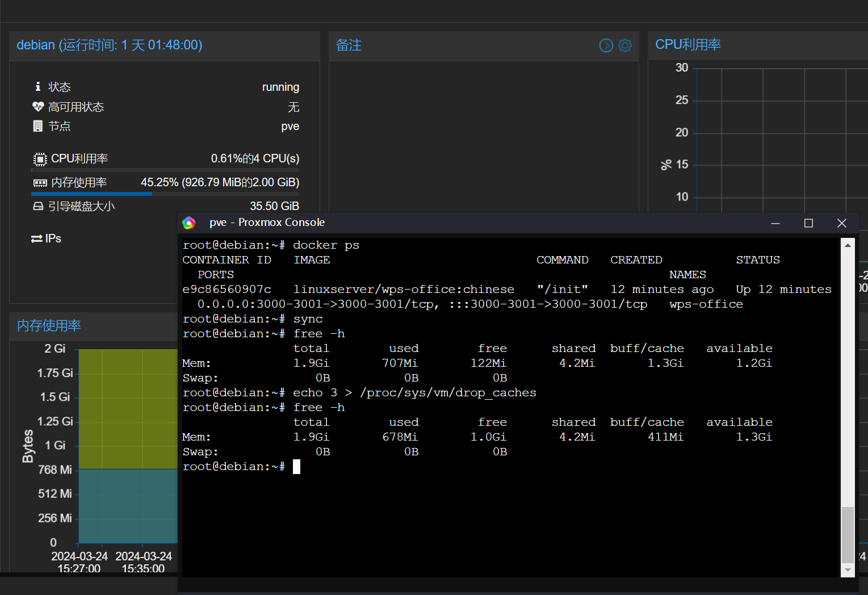Click the disk icon beside 引导磁盘大小
The width and height of the screenshot is (868, 595).
[38, 207]
